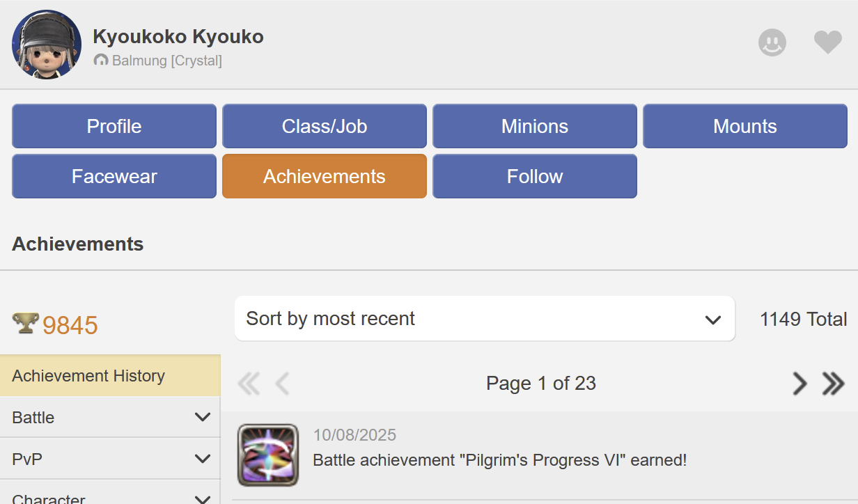Select Achievement History in sidebar
Image resolution: width=858 pixels, height=504 pixels.
point(110,376)
